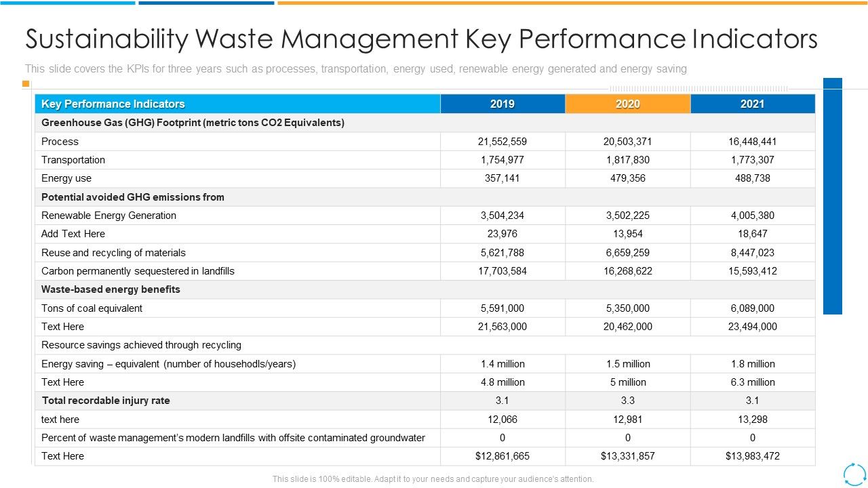
Task: Click the long orange bar at the top right
Action: click(570, 3)
